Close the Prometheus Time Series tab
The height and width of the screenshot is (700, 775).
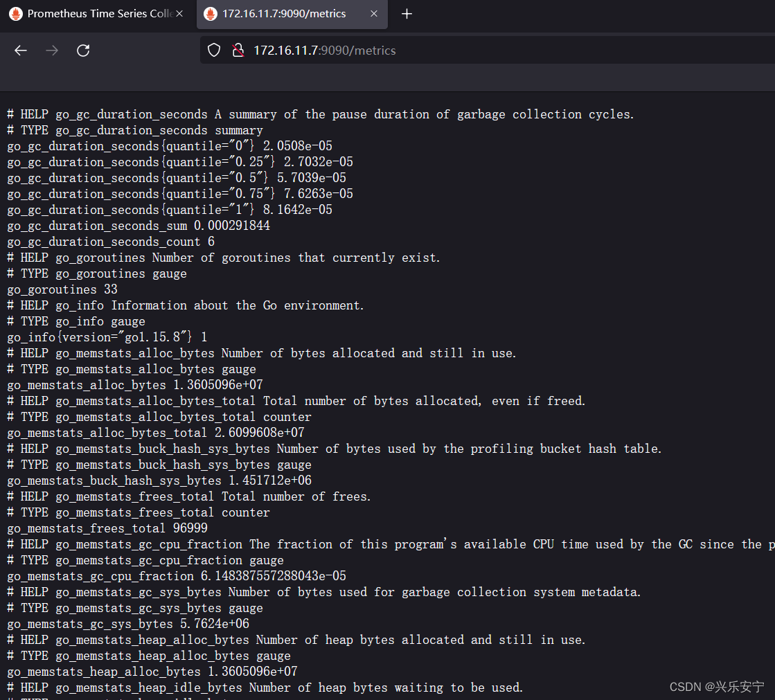point(179,14)
